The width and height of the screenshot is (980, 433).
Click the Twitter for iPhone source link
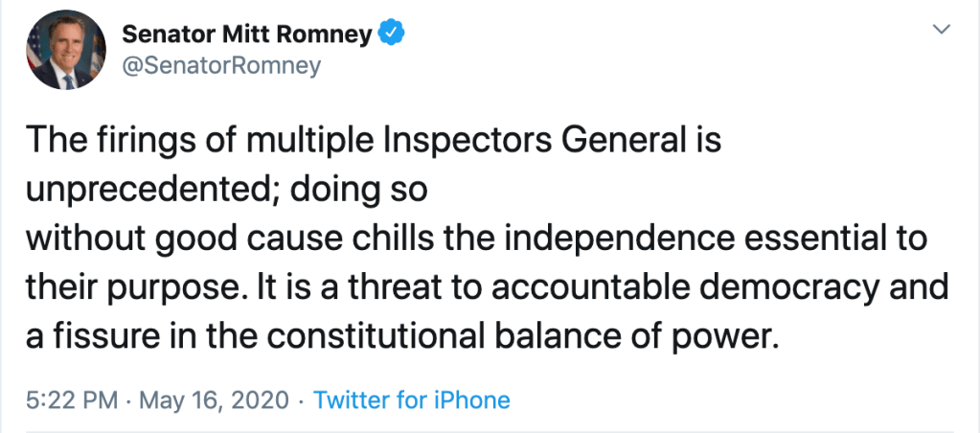[412, 399]
